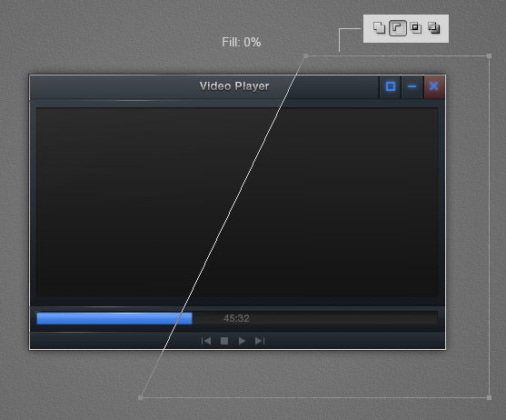Choose the Subtract from shape area icon
The width and height of the screenshot is (506, 420).
tap(398, 28)
